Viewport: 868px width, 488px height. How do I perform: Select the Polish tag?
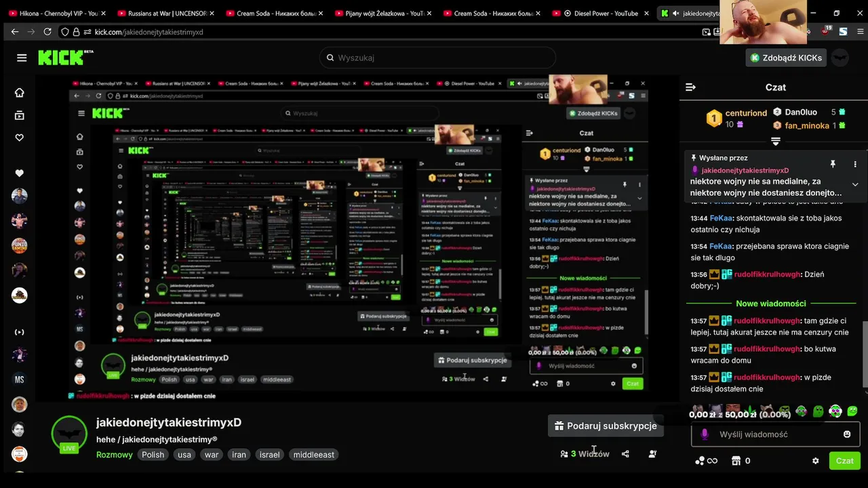153,455
